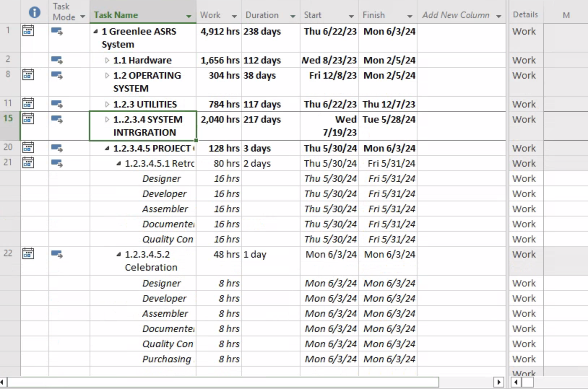Viewport: 588px width, 389px height.
Task: Click the Indicators info icon column header
Action: (x=34, y=12)
